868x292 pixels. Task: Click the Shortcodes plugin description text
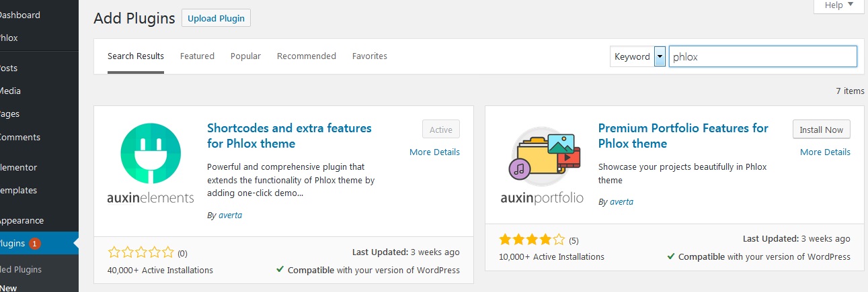(x=290, y=181)
